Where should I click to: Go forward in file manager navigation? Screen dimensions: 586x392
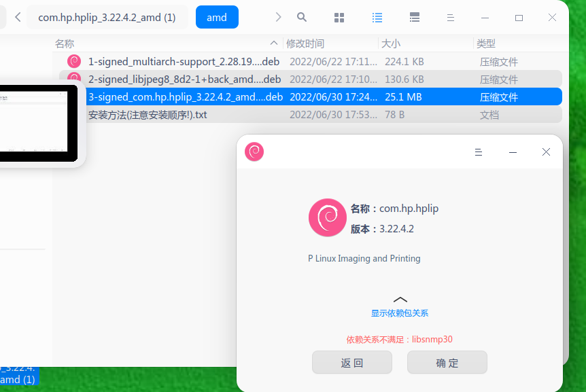click(x=278, y=17)
